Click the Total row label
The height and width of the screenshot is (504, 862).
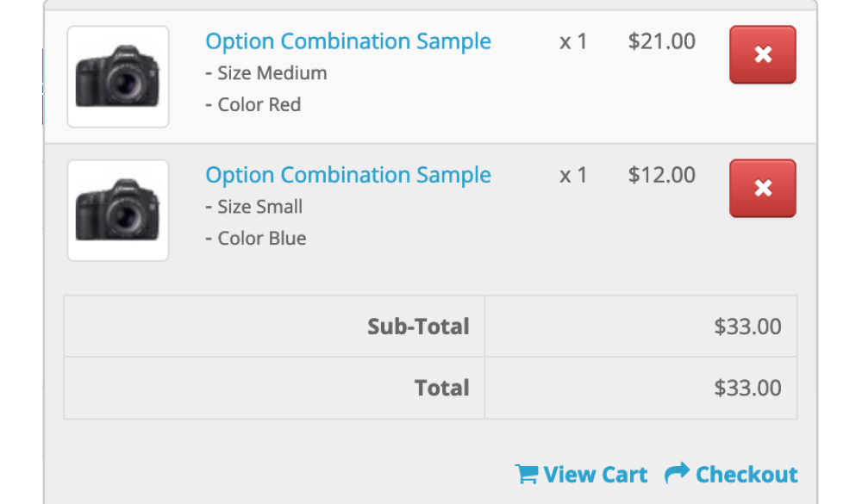(441, 389)
